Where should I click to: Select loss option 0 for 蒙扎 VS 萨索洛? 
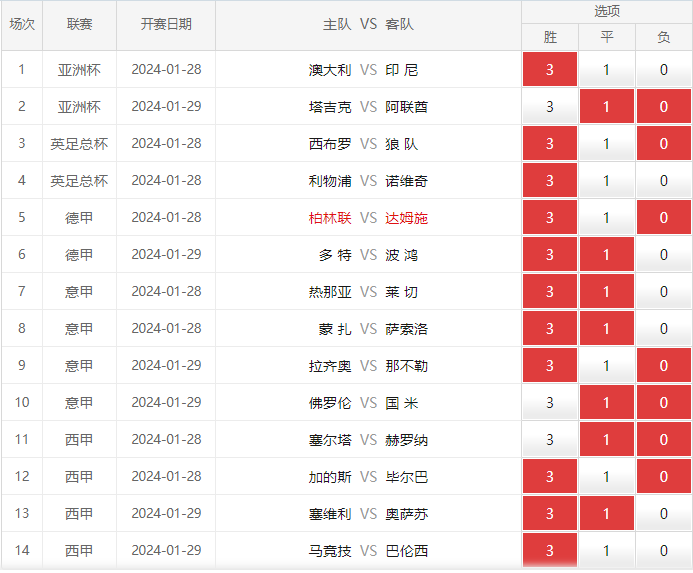(663, 329)
